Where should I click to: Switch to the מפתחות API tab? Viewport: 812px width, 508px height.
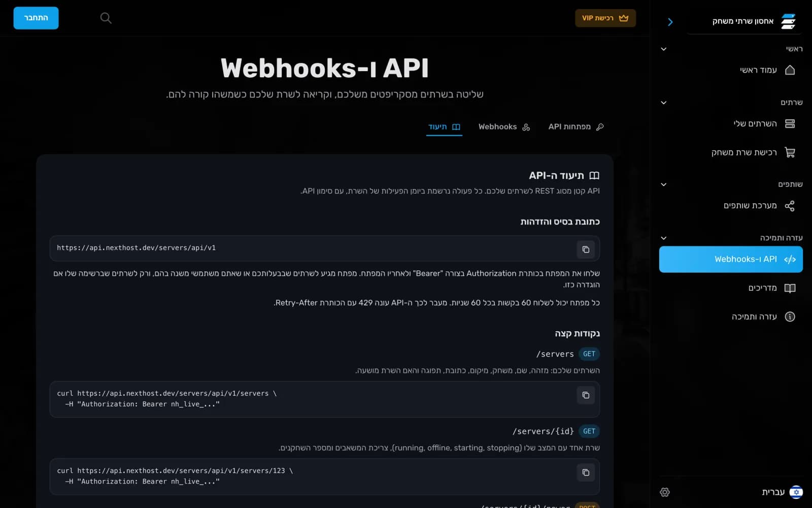[576, 126]
